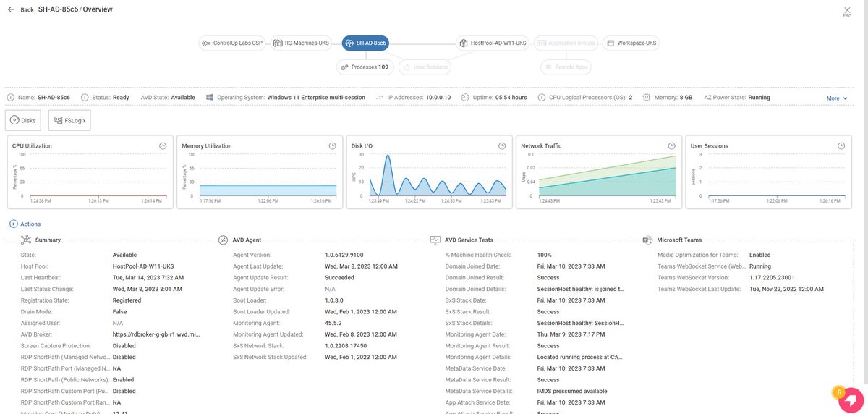Viewport: 868px width, 414px height.
Task: Click the greyed User Sessions node
Action: click(425, 67)
